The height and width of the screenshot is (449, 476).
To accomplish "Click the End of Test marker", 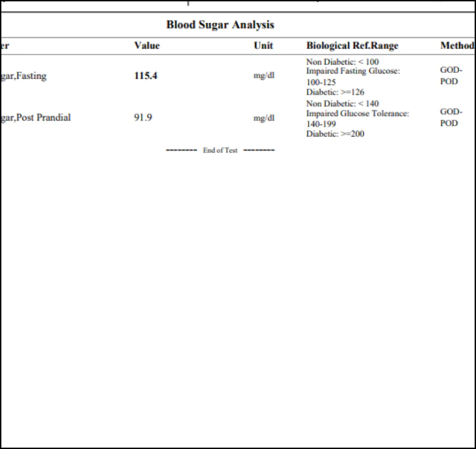I will 220,150.
